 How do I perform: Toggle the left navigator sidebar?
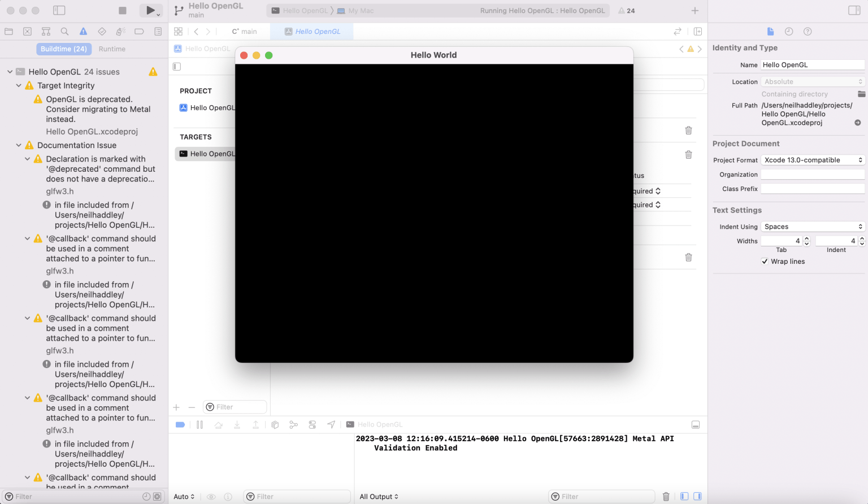tap(59, 10)
